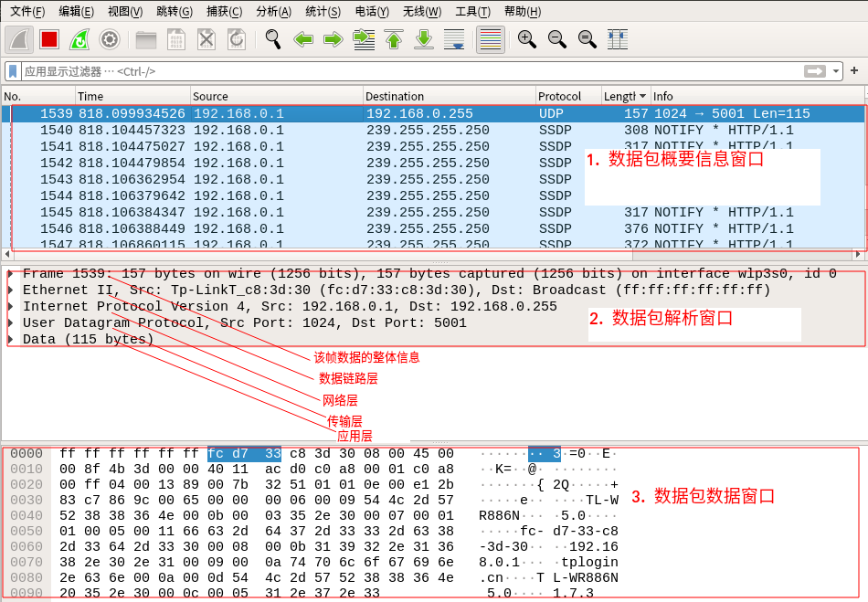Open the 文件(F) menu

[x=27, y=12]
